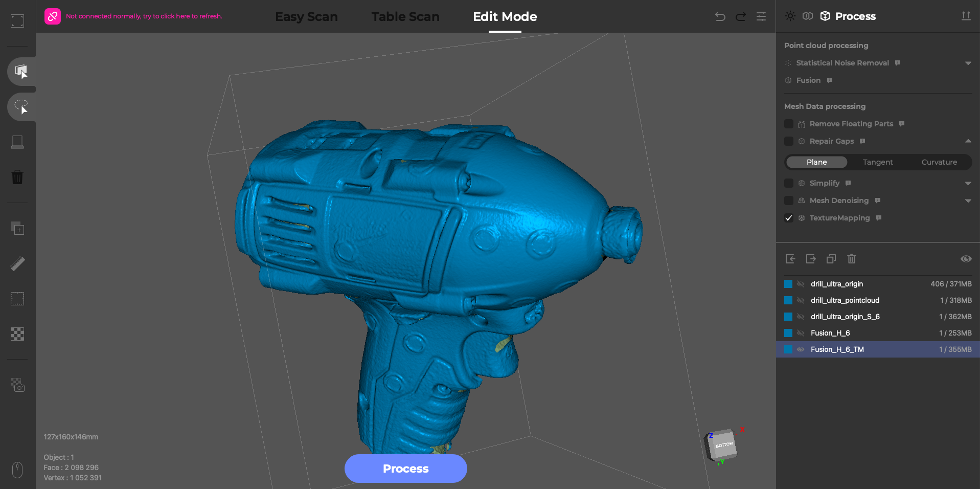980x489 pixels.
Task: Click the mouse help icon
Action: coord(17,470)
